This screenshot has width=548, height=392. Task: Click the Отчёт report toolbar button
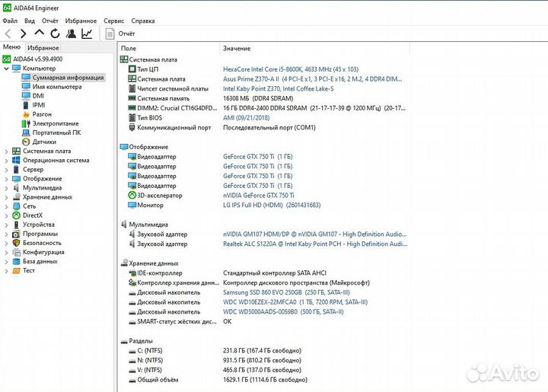click(x=120, y=33)
